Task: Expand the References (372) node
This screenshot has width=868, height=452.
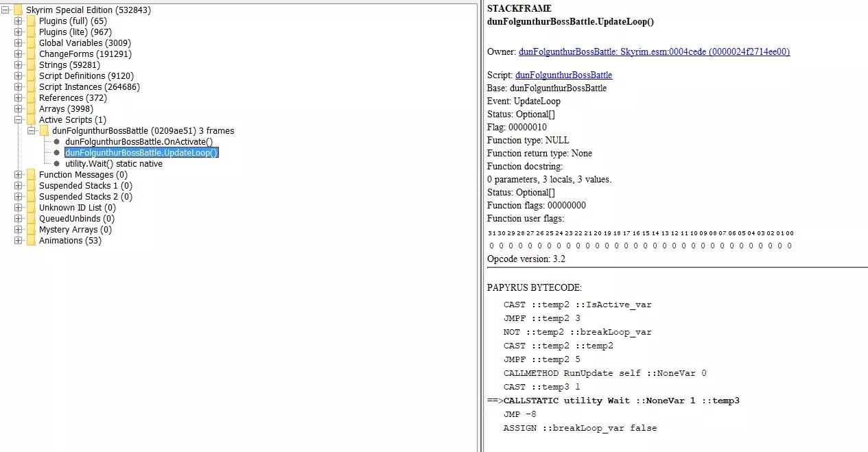Action: point(19,98)
